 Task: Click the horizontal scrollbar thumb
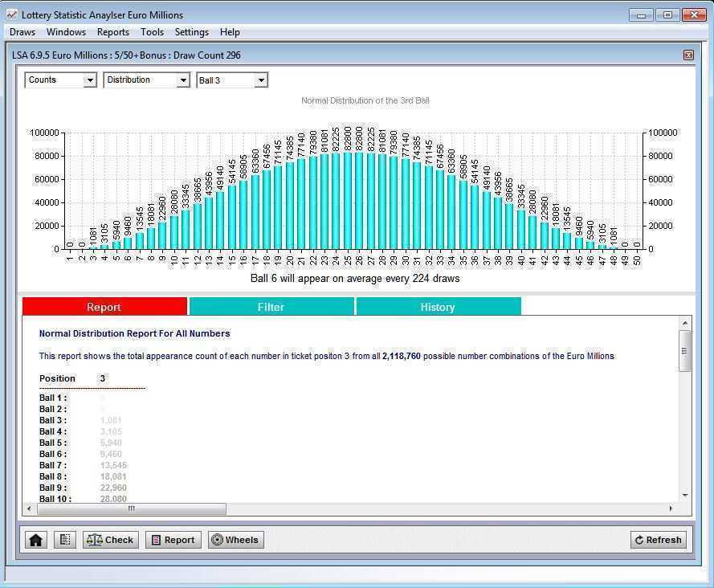click(131, 508)
